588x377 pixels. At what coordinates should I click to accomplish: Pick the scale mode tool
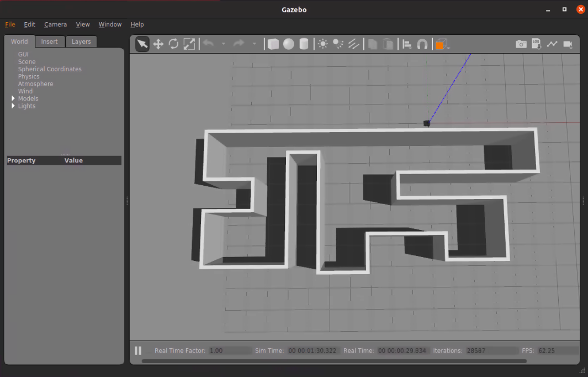coord(189,44)
